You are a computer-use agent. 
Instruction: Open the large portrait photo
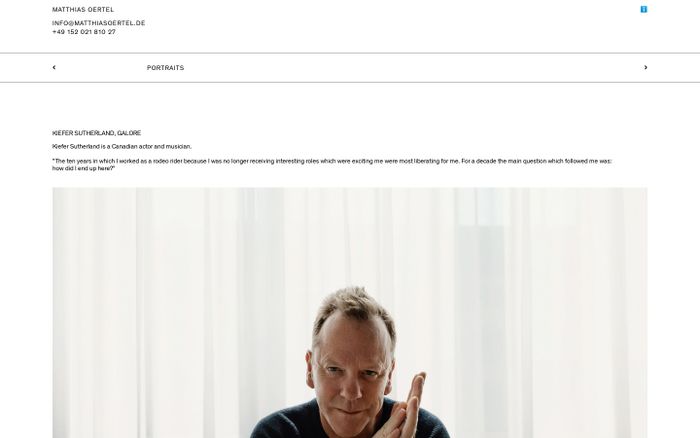350,313
